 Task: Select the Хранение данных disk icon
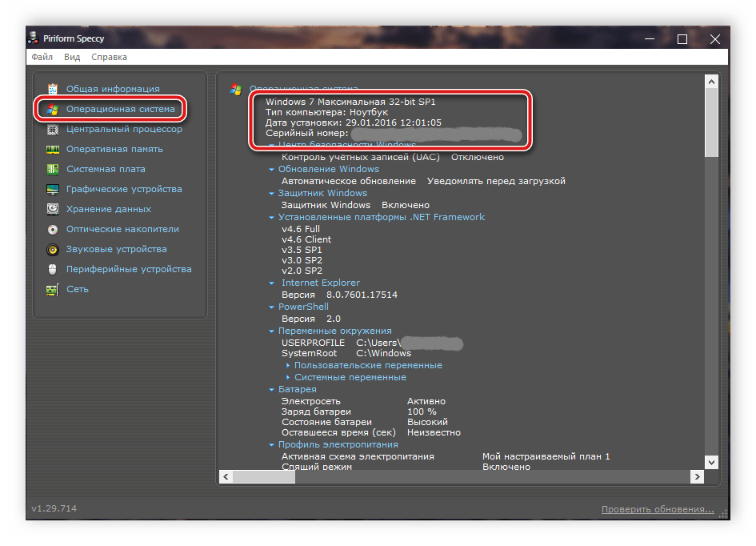point(53,209)
